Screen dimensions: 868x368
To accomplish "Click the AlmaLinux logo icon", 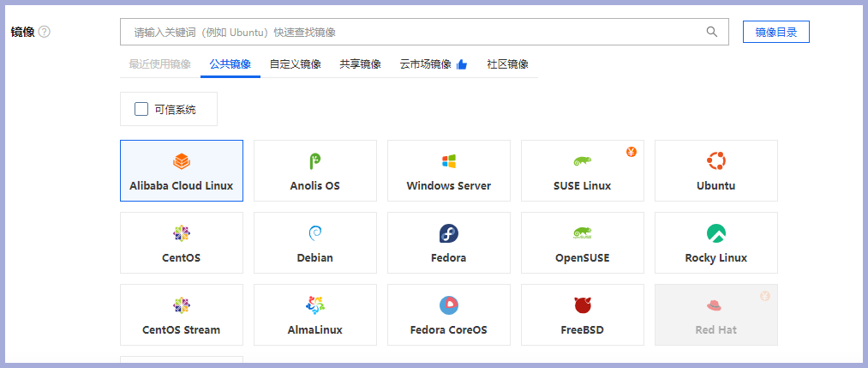I will tap(315, 305).
